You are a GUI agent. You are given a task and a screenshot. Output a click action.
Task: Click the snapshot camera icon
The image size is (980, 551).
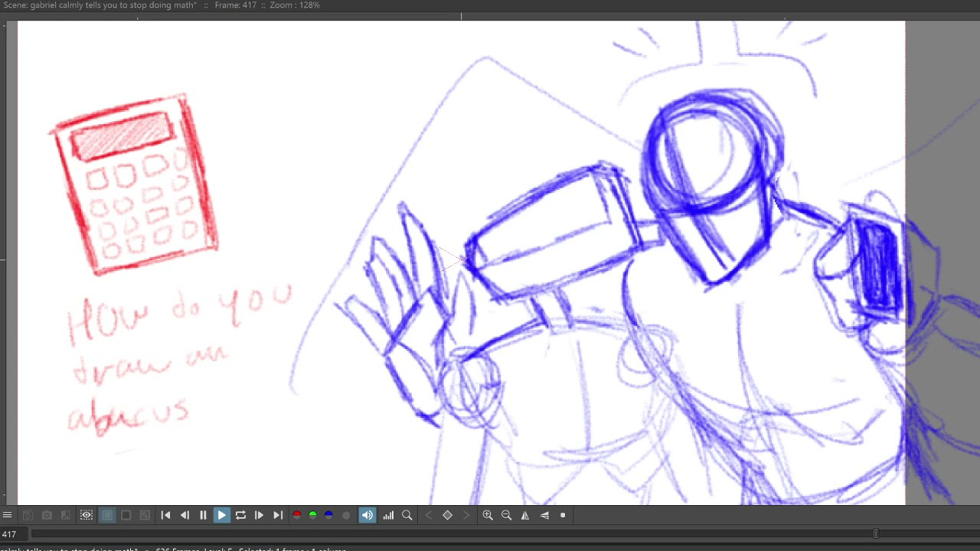click(x=47, y=515)
